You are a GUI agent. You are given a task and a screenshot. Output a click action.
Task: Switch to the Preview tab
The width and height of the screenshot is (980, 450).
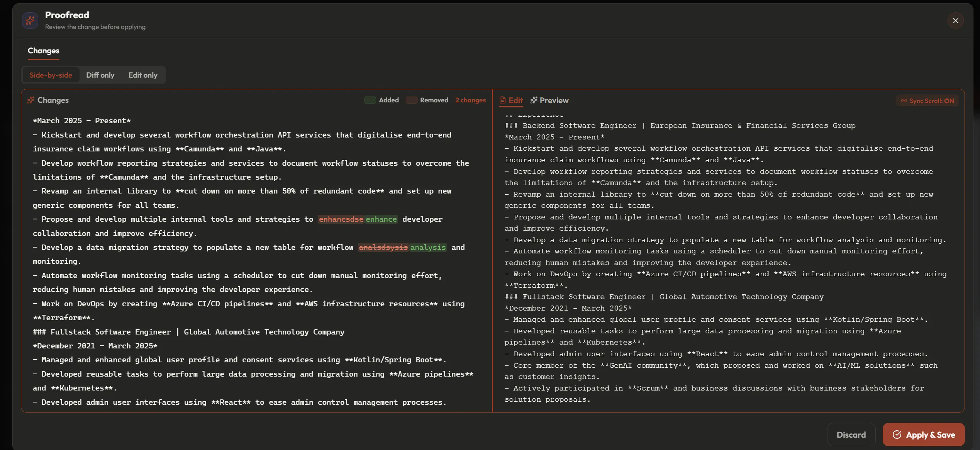tap(549, 100)
